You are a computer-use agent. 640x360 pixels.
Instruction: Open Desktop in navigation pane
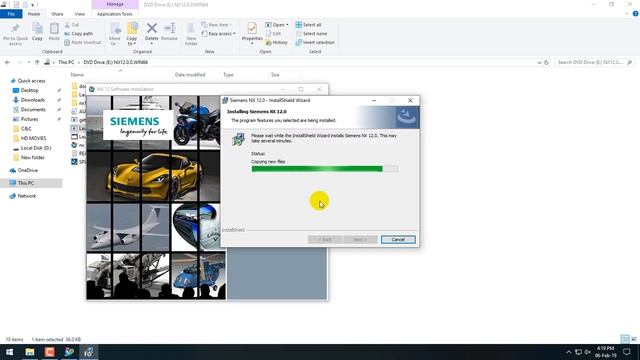pyautogui.click(x=29, y=90)
